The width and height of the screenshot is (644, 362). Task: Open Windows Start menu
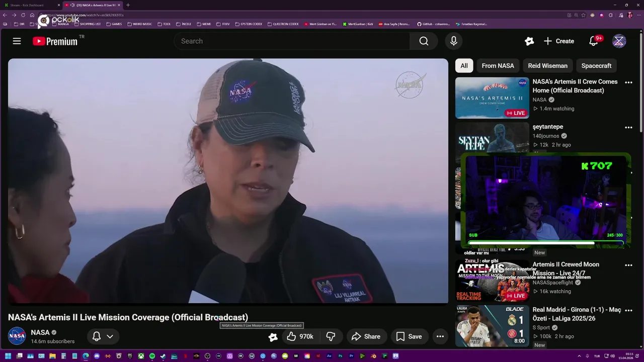[8, 356]
